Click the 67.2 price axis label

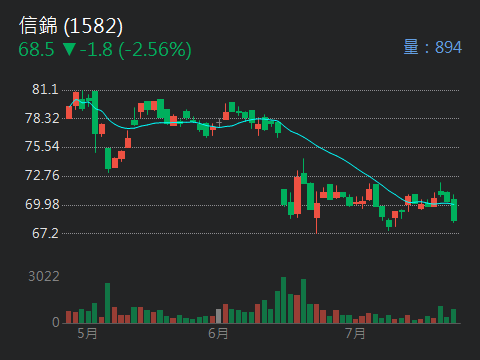45,233
